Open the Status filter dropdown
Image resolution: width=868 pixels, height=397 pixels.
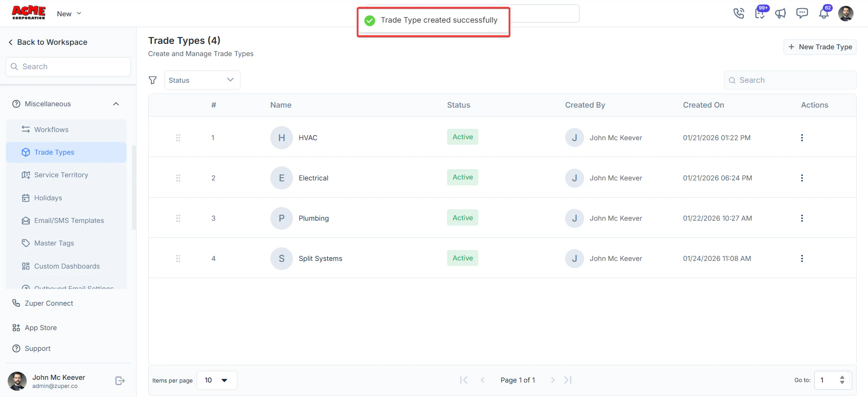point(202,80)
